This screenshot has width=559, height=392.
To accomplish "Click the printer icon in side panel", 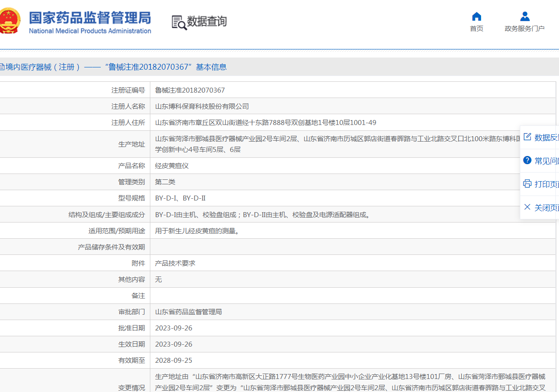I will 527,183.
